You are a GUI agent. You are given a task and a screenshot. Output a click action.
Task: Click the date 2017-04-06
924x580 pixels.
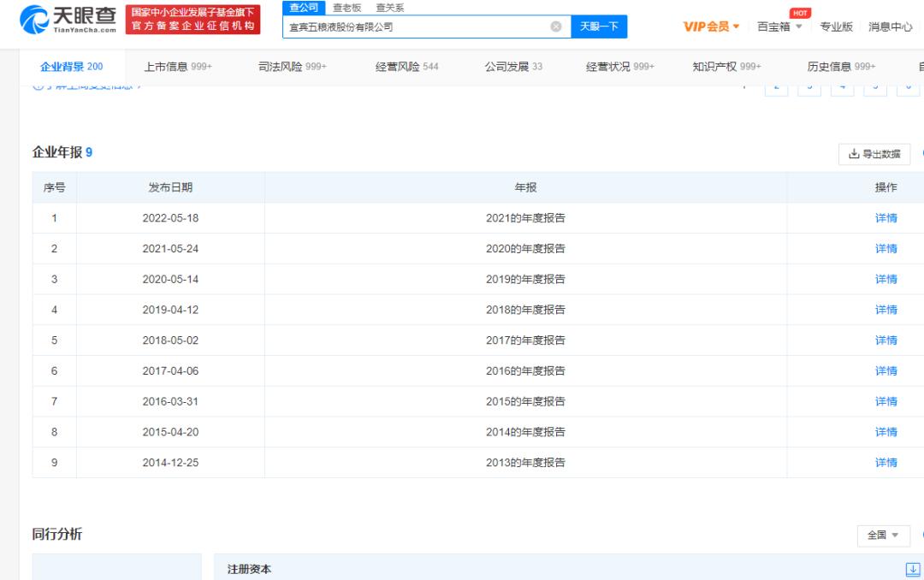(170, 370)
